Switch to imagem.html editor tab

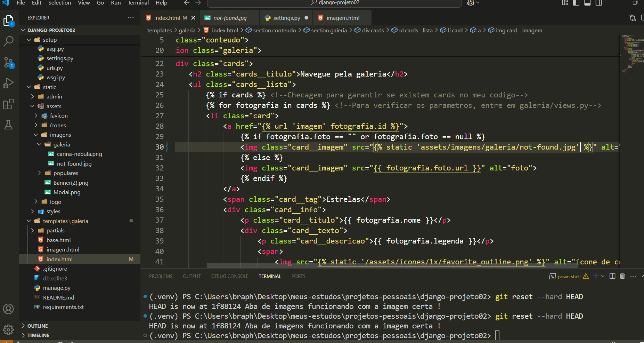coord(342,18)
